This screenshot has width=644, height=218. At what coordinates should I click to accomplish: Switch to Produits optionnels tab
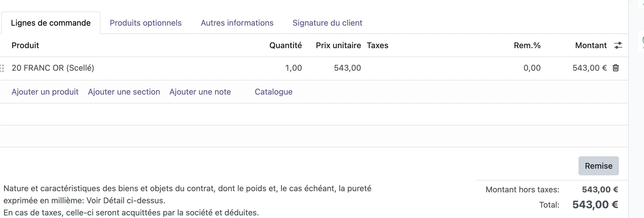coord(146,23)
